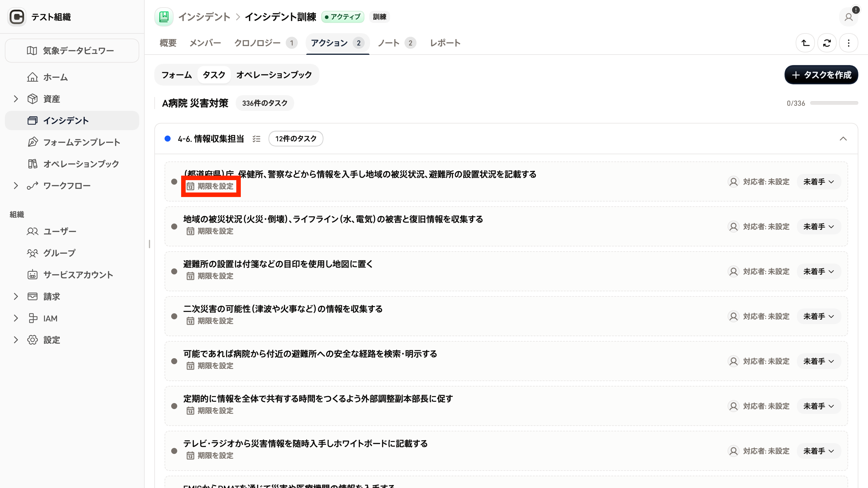This screenshot has width=868, height=488.
Task: Click the ユーザー people icon
Action: pos(32,231)
